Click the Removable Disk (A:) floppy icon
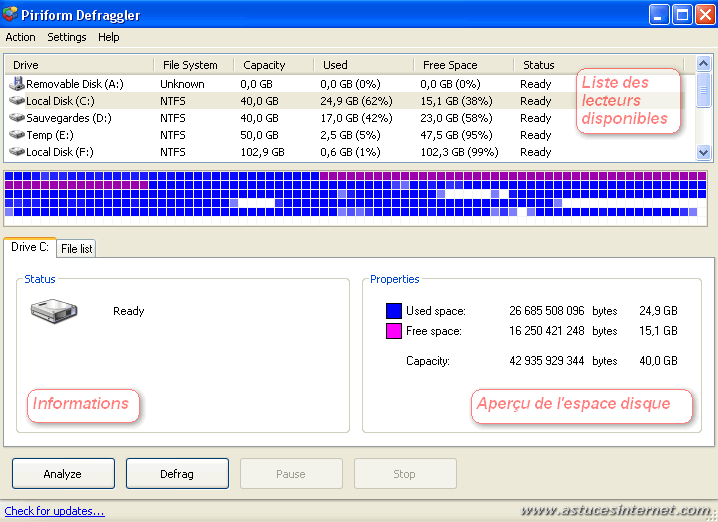718x522 pixels. coord(17,83)
